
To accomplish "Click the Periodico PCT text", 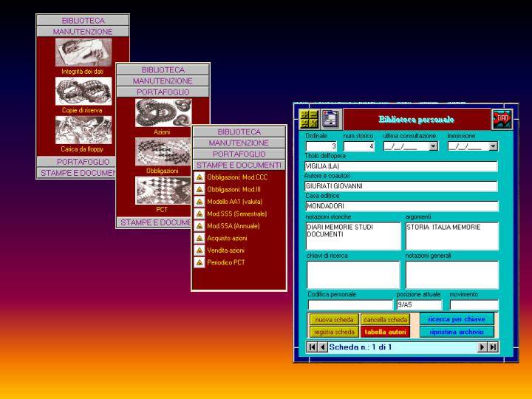I will (x=226, y=262).
